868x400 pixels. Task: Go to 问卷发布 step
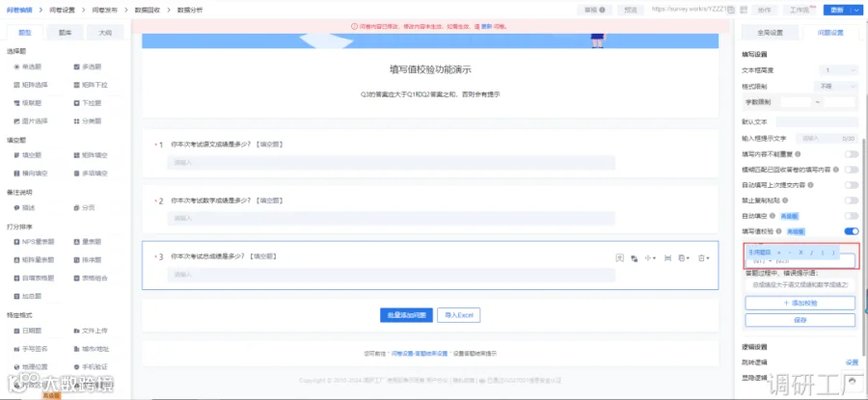pos(104,10)
